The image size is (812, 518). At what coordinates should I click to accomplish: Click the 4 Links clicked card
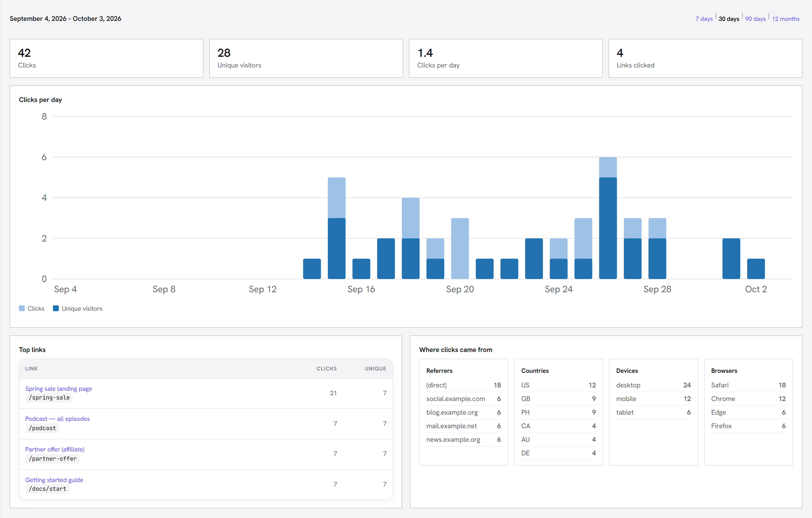(x=705, y=58)
